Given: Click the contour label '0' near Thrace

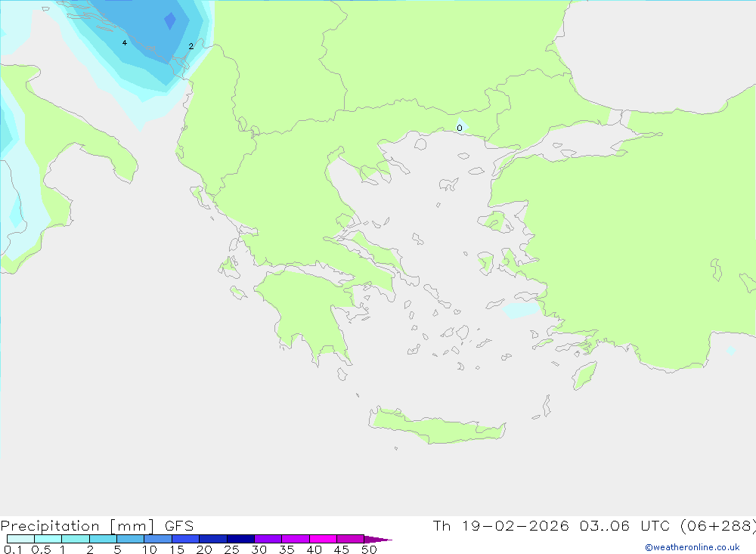Looking at the screenshot, I should tap(460, 128).
